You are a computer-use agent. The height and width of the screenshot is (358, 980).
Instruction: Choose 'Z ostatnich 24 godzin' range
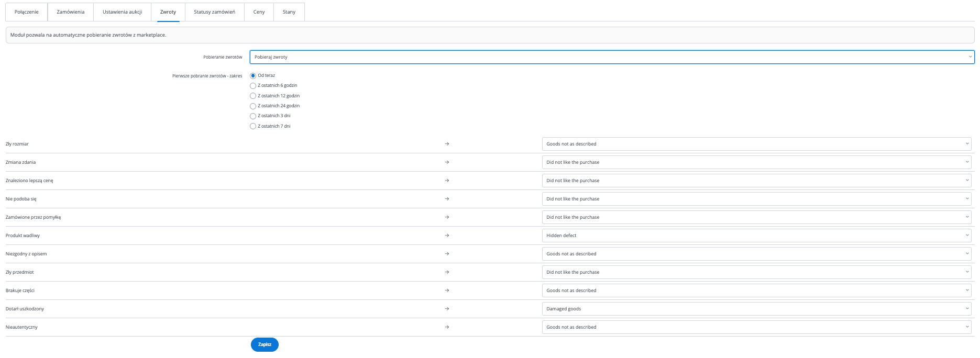click(x=253, y=106)
